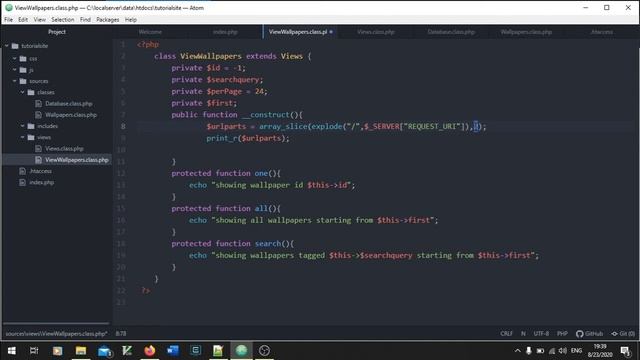
Task: Open .htaccess from the project tree
Action: click(40, 171)
